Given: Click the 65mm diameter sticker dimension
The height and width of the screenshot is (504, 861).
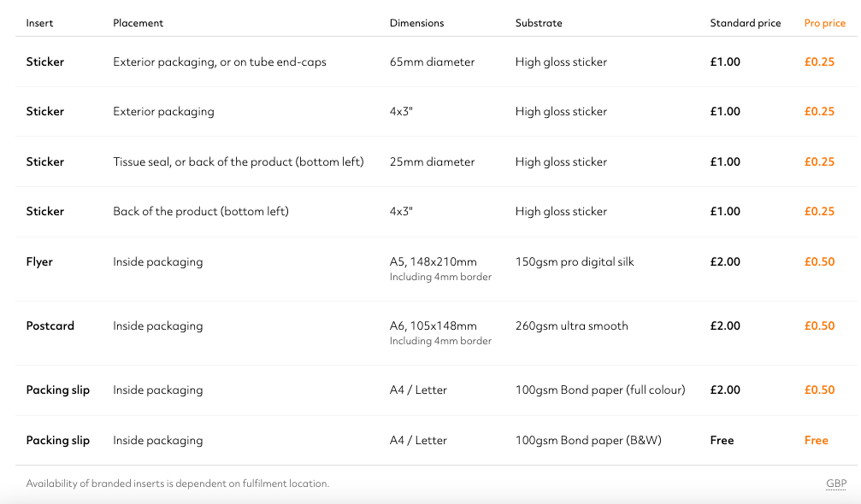Looking at the screenshot, I should click(432, 62).
